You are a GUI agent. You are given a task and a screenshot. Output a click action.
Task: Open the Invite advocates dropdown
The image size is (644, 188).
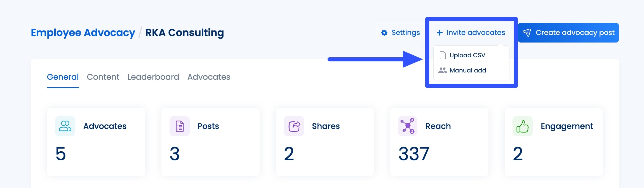pos(471,33)
